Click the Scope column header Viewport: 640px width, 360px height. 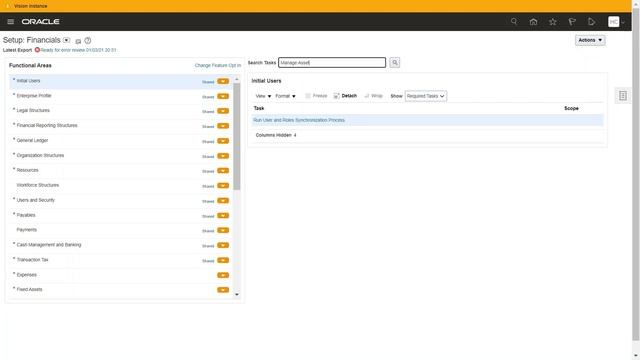[571, 108]
